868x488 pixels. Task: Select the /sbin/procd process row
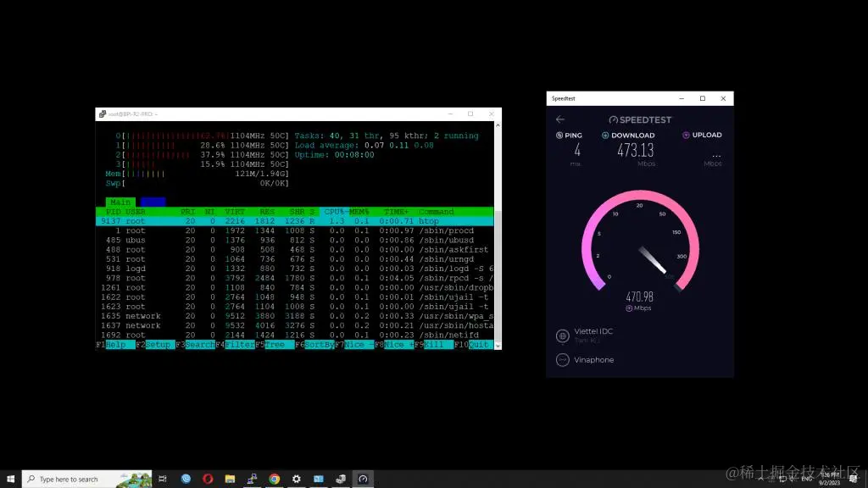294,230
